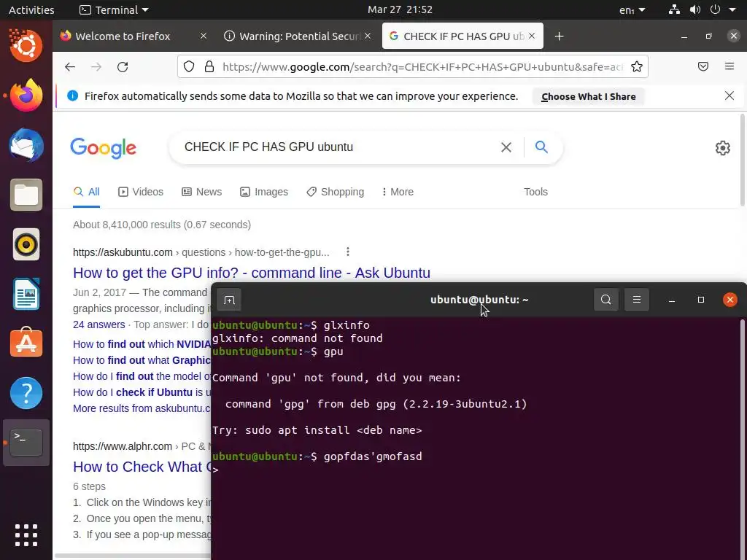Open Files manager in dock
Viewport: 747px width, 560px height.
[26, 195]
